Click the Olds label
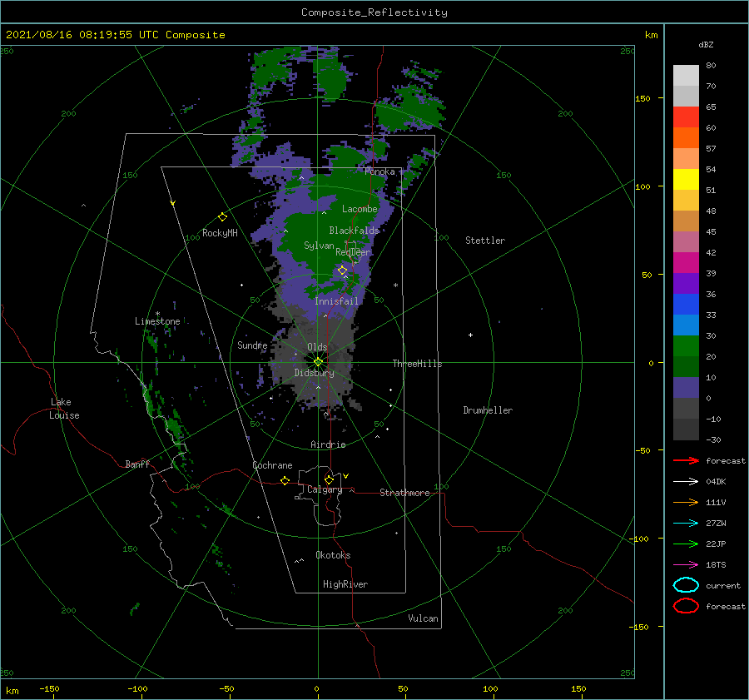Image resolution: width=749 pixels, height=700 pixels. coord(317,347)
